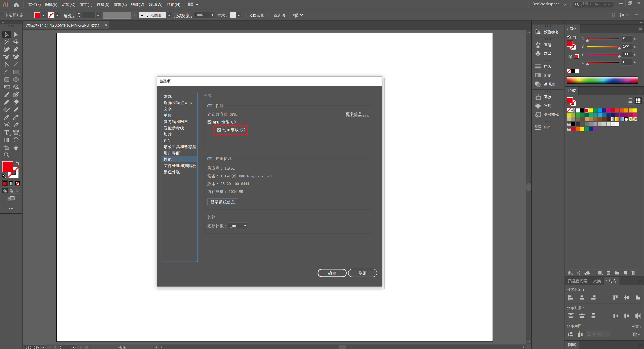Open the 更多信息 link
The width and height of the screenshot is (644, 349).
[x=357, y=114]
